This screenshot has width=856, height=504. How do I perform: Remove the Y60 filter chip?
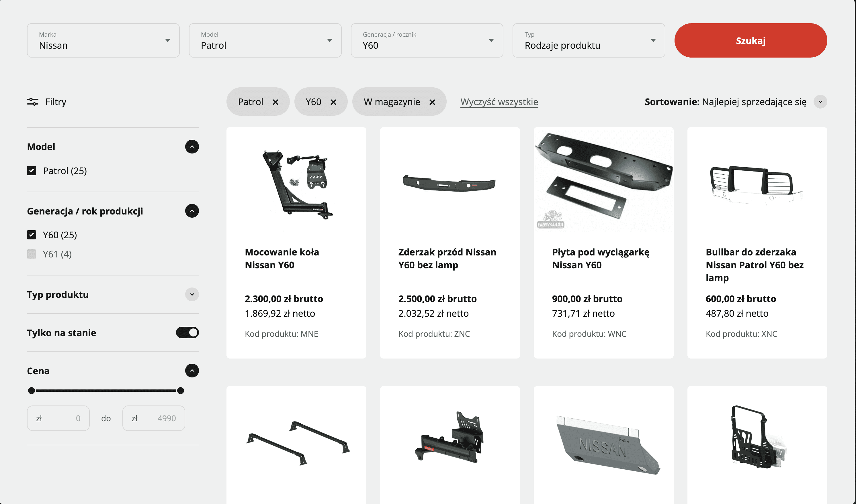click(x=333, y=102)
